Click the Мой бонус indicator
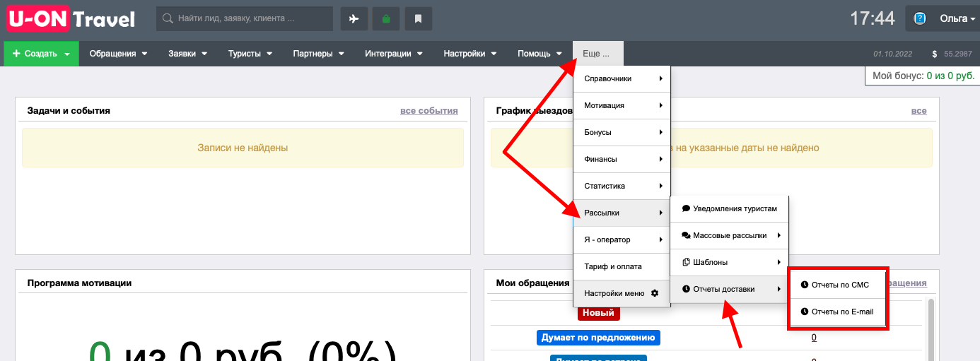Viewport: 980px width, 361px height. coord(923,76)
